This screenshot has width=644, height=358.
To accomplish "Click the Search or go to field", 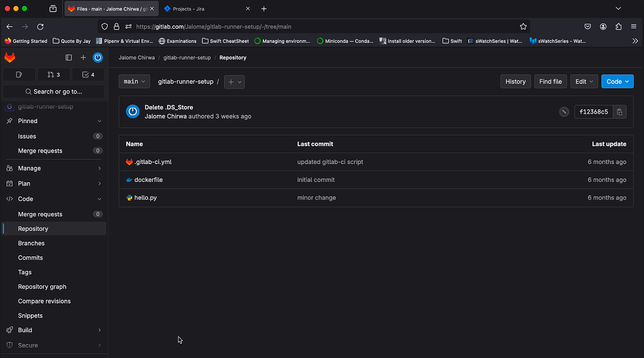I will [x=54, y=91].
